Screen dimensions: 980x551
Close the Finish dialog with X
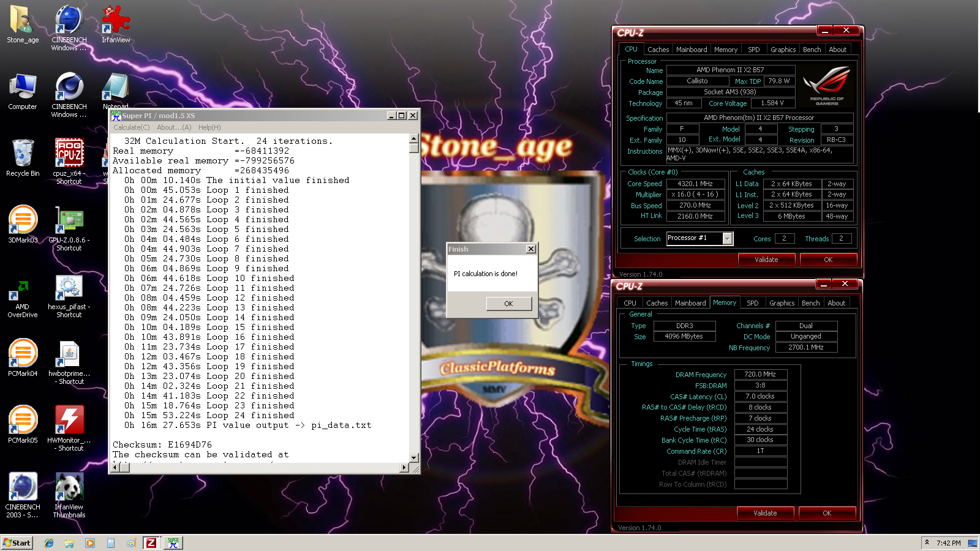531,249
